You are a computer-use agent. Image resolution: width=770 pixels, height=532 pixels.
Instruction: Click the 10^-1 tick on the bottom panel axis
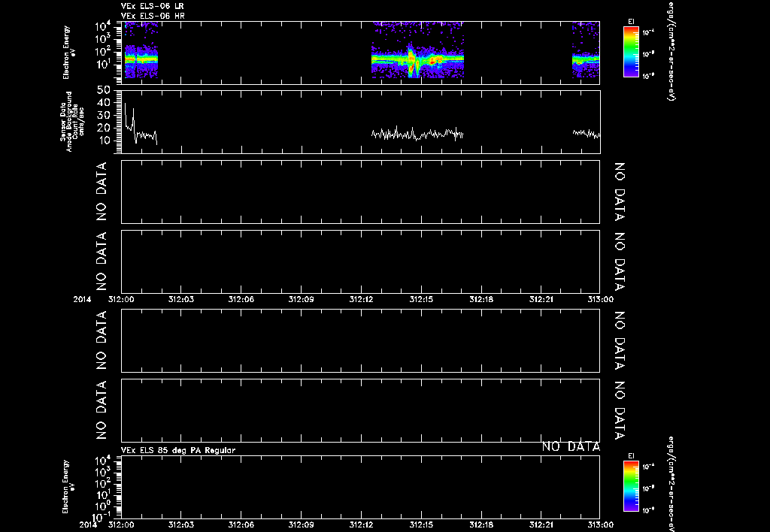click(102, 517)
